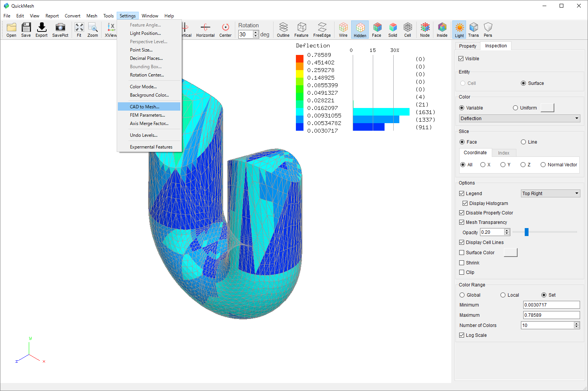Click the Surface Color swatch

[510, 253]
